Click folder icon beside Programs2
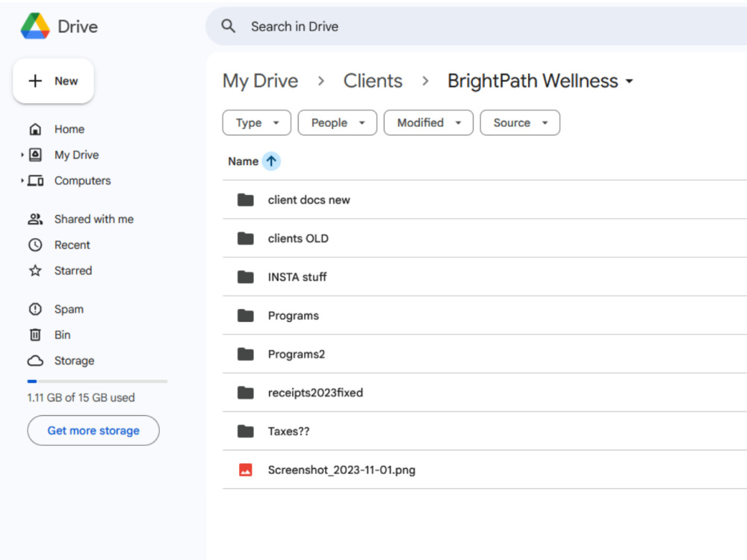 pyautogui.click(x=246, y=354)
